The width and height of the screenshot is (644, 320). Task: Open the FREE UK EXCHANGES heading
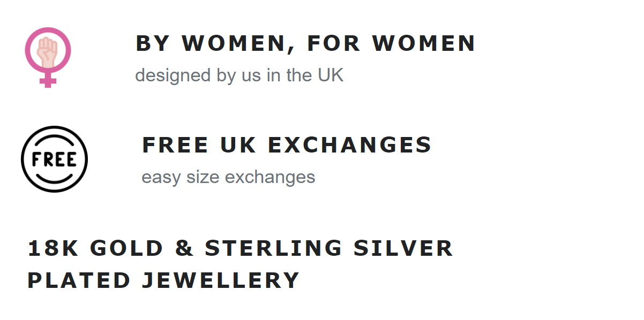coord(287,145)
